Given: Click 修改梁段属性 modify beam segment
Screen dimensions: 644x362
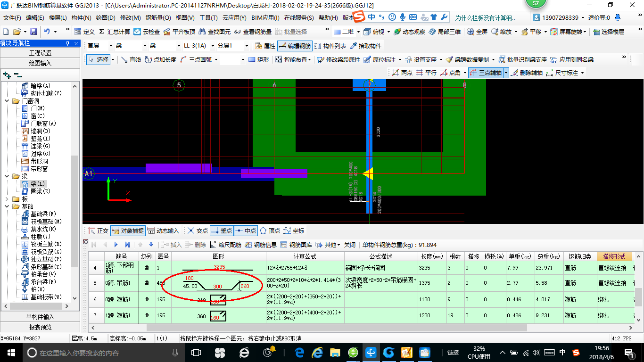Looking at the screenshot, I should [x=339, y=60].
